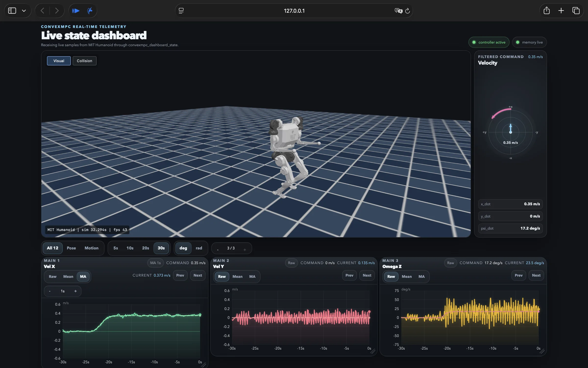Select MA mode in Omega Z panel
This screenshot has width=588, height=368.
point(422,276)
